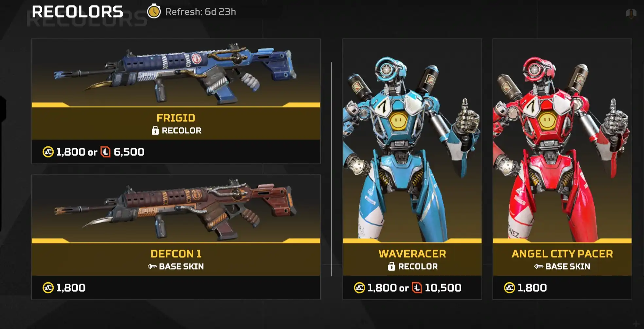Screen dimensions: 644x329
Task: Open the FRIGID title label
Action: (176, 118)
